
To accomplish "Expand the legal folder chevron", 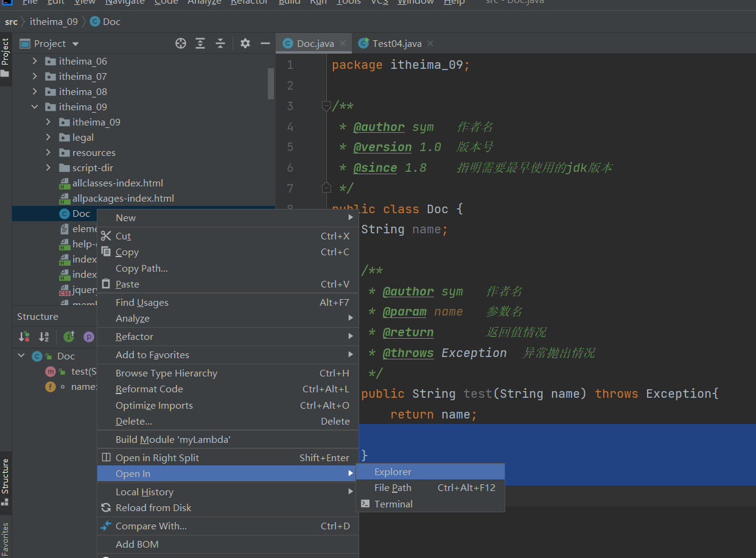I will coord(48,137).
